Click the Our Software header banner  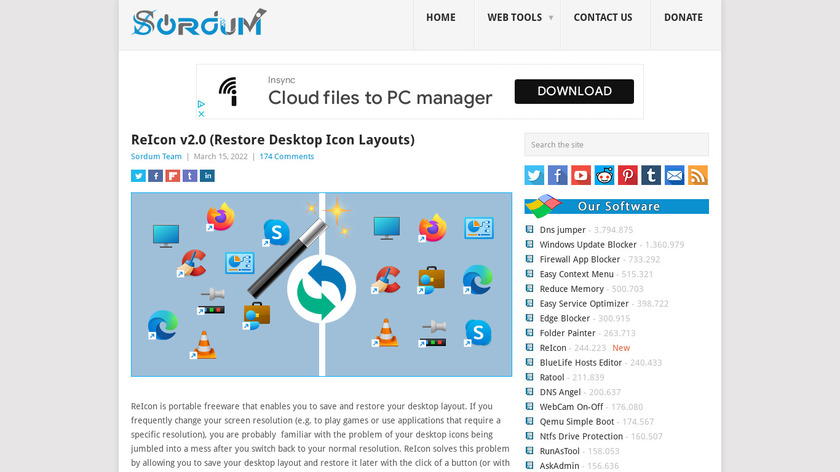click(616, 206)
